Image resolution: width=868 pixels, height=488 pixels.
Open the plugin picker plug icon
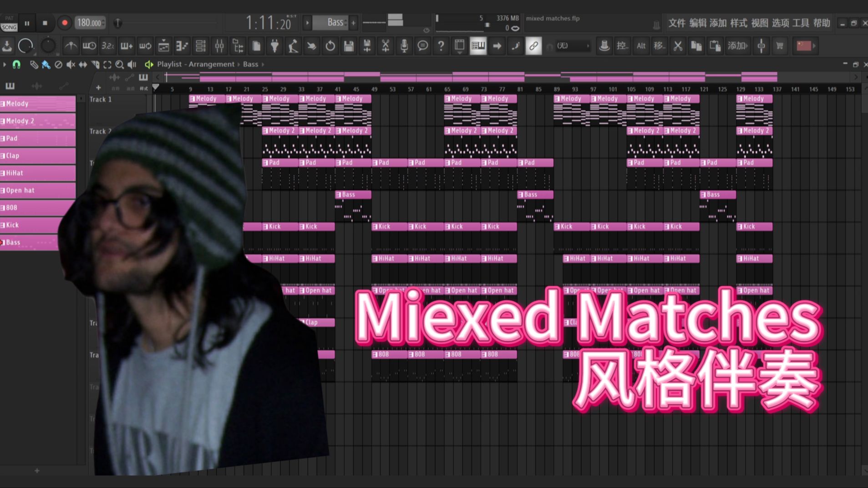point(275,45)
